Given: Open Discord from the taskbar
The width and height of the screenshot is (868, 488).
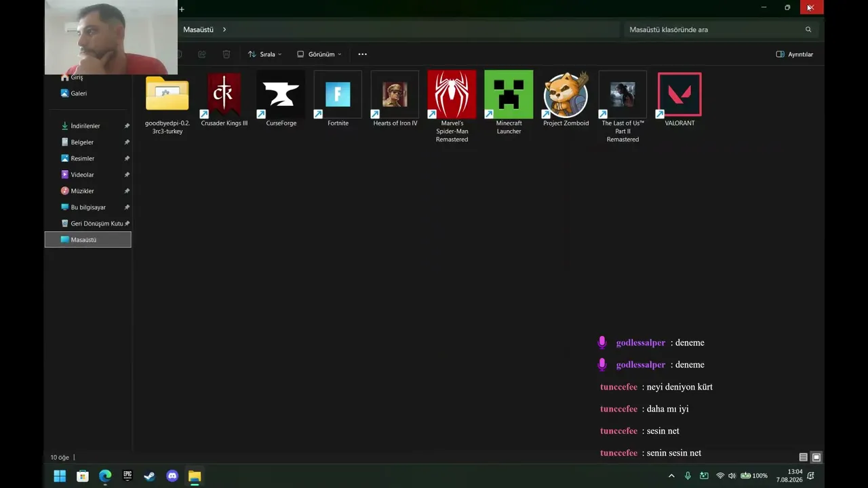Looking at the screenshot, I should pyautogui.click(x=172, y=476).
